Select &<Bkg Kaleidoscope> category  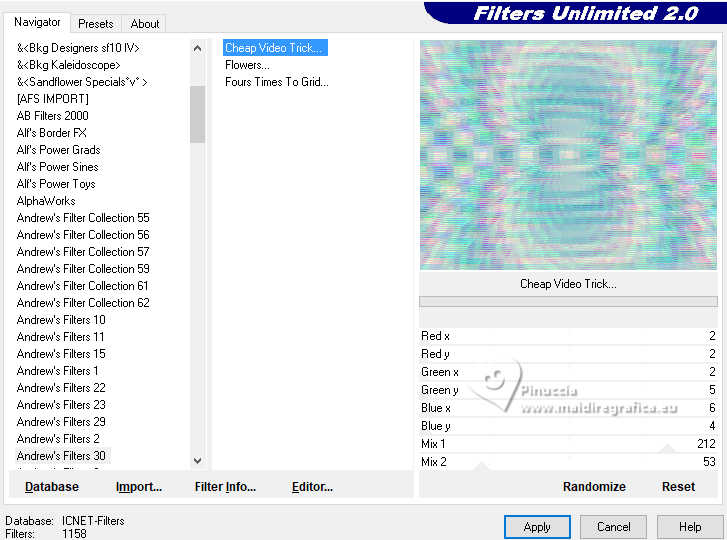coord(69,65)
